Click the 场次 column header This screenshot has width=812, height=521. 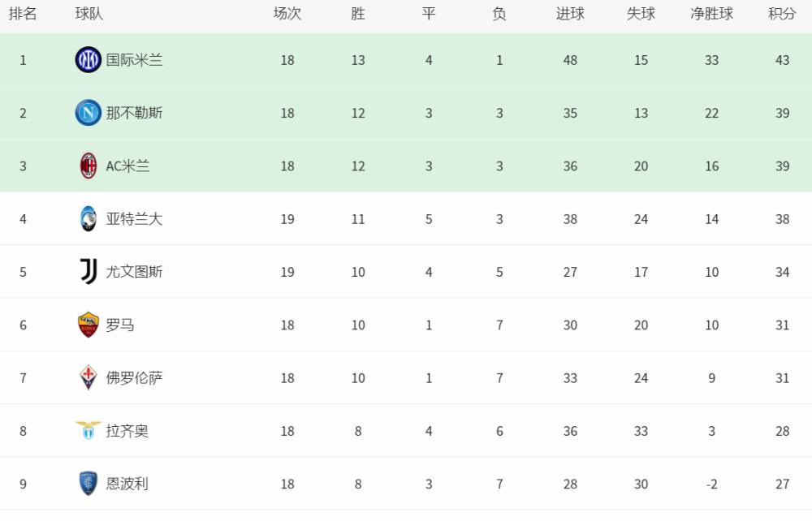tap(287, 14)
